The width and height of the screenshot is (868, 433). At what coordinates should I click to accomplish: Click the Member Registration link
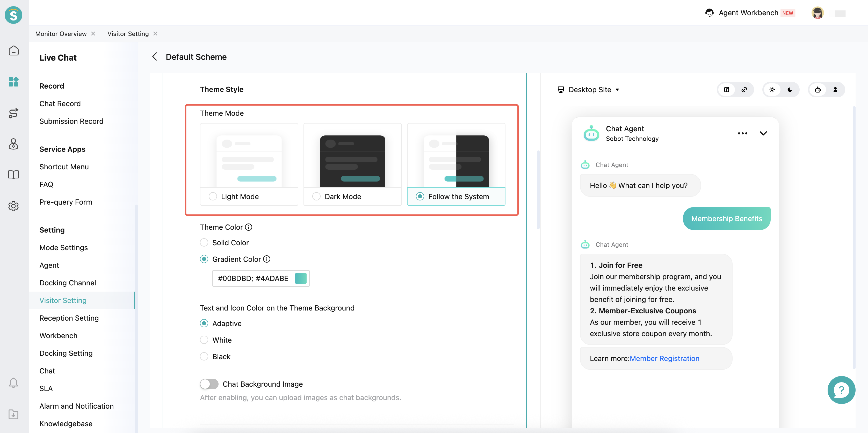coord(664,358)
